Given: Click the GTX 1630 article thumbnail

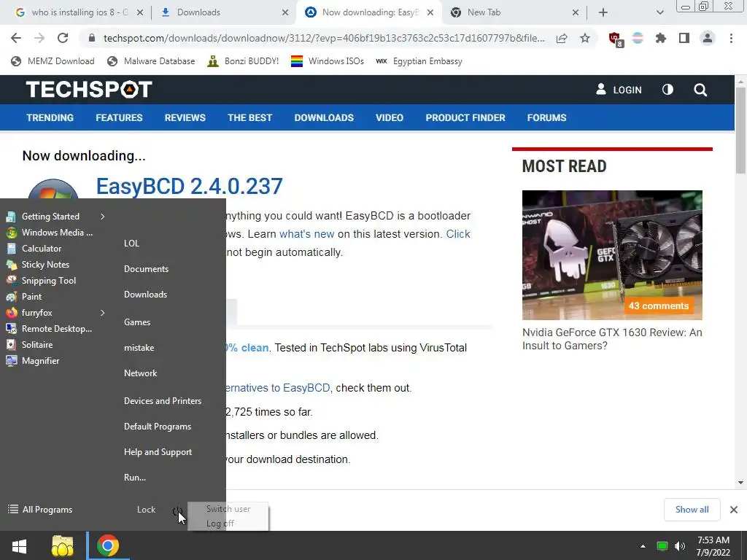Looking at the screenshot, I should click(x=612, y=255).
